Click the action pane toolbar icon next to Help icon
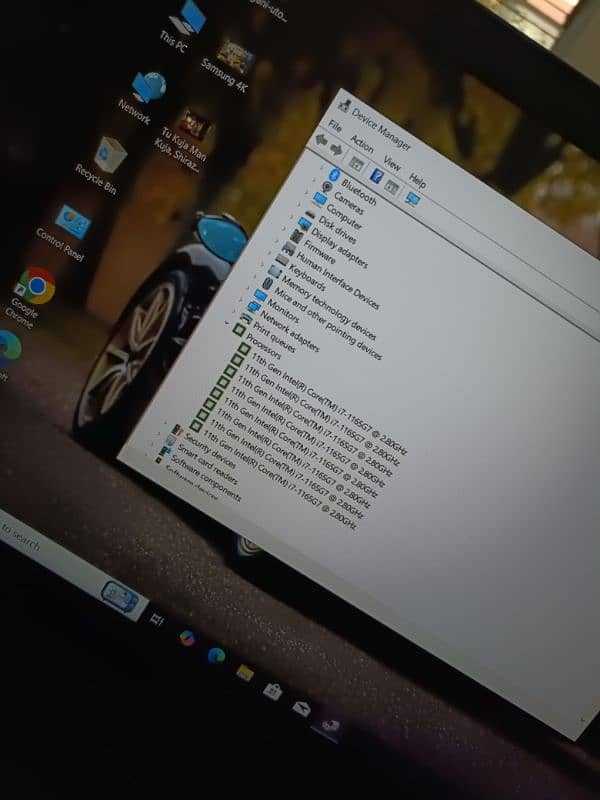Screen dimensions: 600x800 pyautogui.click(x=391, y=186)
